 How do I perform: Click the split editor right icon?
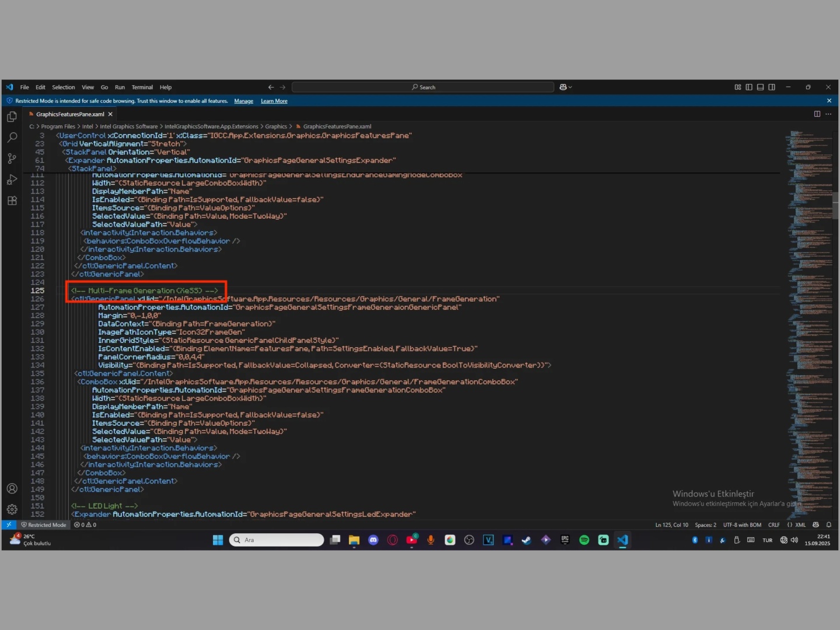(817, 114)
